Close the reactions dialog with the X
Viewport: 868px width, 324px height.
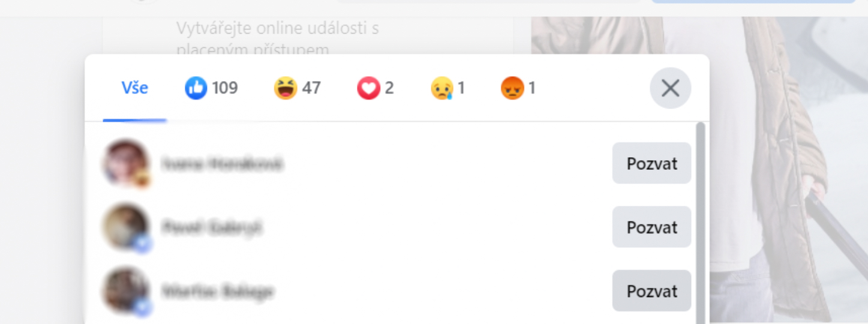[x=670, y=89]
